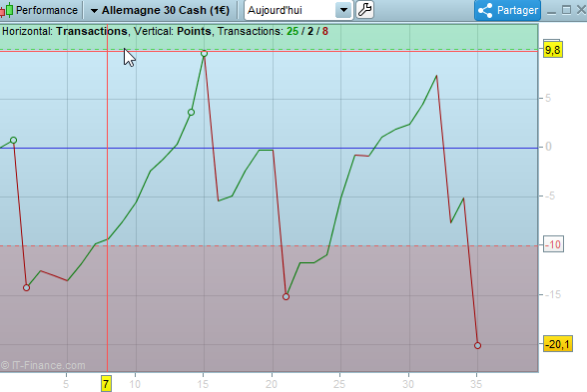Click the -20,1 current value label
The height and width of the screenshot is (392, 587).
pyautogui.click(x=558, y=344)
